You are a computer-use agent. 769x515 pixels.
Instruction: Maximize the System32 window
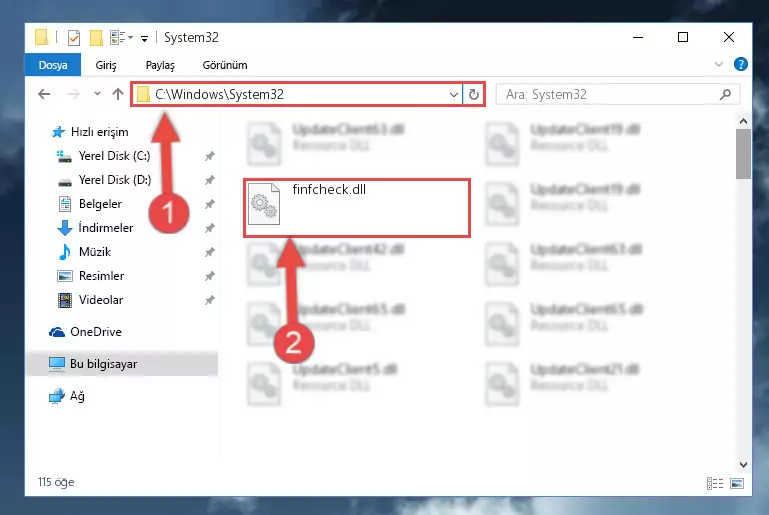[x=683, y=37]
